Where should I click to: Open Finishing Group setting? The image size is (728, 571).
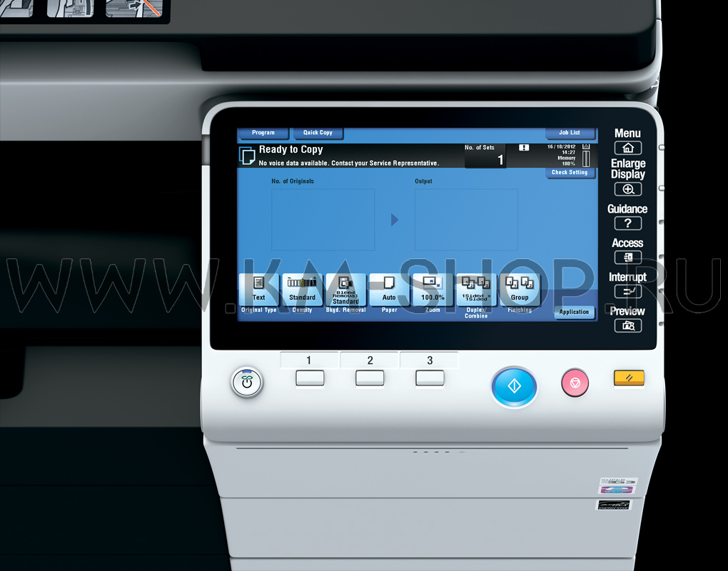point(520,290)
